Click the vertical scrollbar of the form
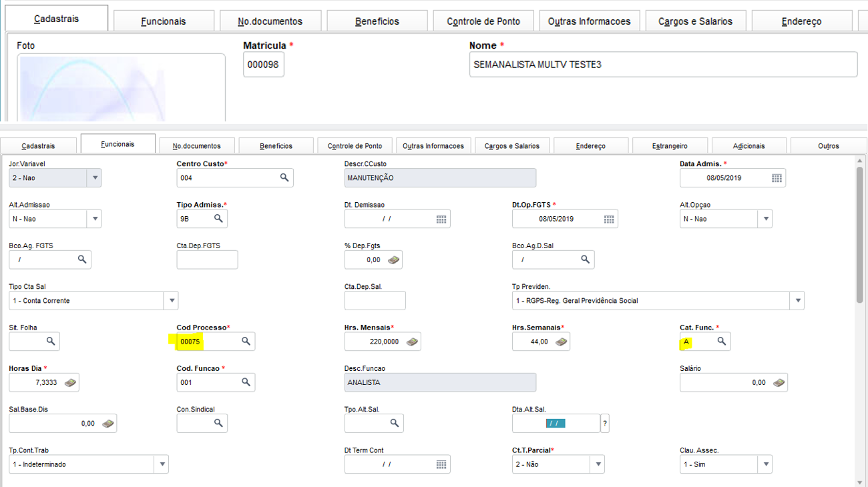868x487 pixels. 860,233
